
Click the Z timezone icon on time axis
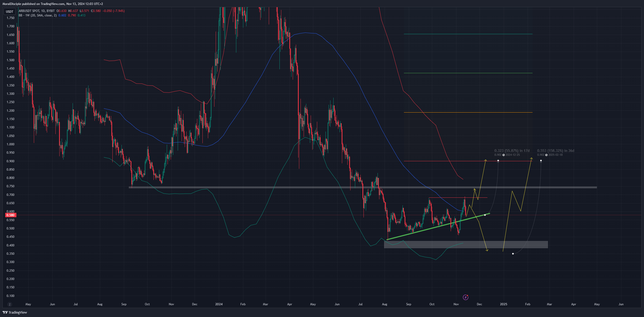click(10, 304)
